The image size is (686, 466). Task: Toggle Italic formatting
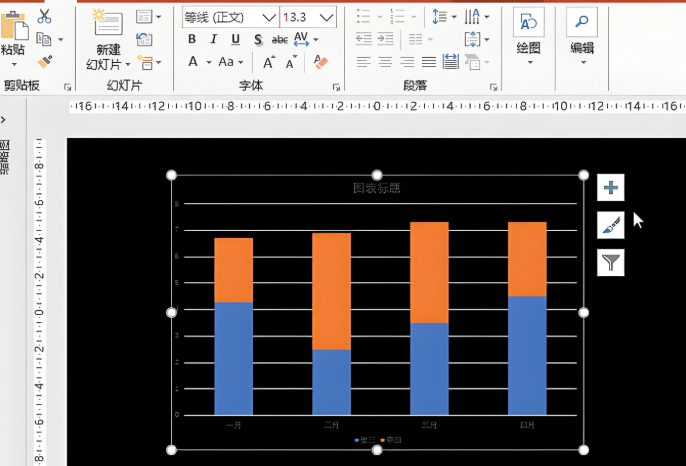[214, 39]
